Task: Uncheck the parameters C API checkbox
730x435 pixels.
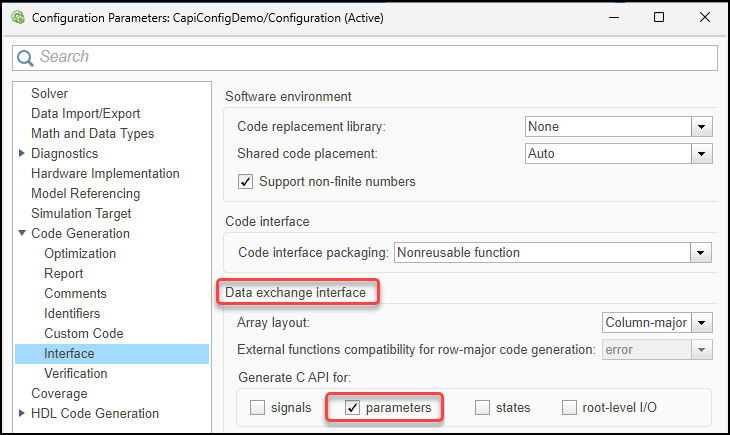Action: pos(352,408)
